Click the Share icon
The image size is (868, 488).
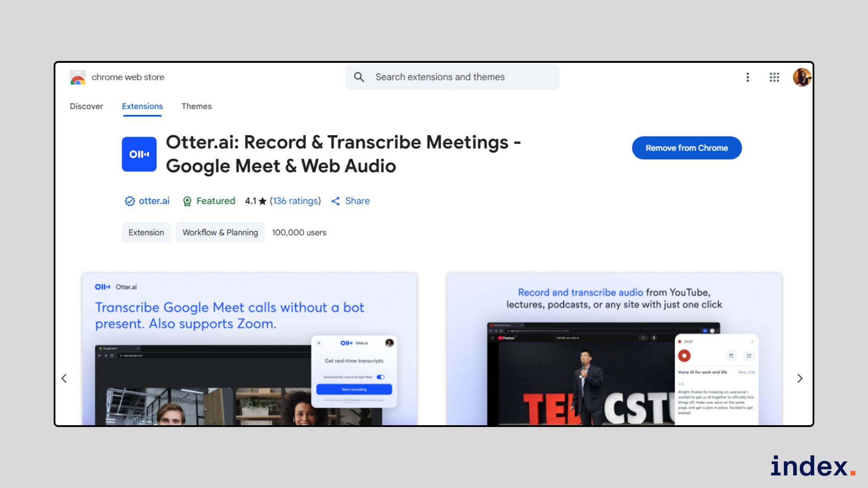tap(336, 201)
